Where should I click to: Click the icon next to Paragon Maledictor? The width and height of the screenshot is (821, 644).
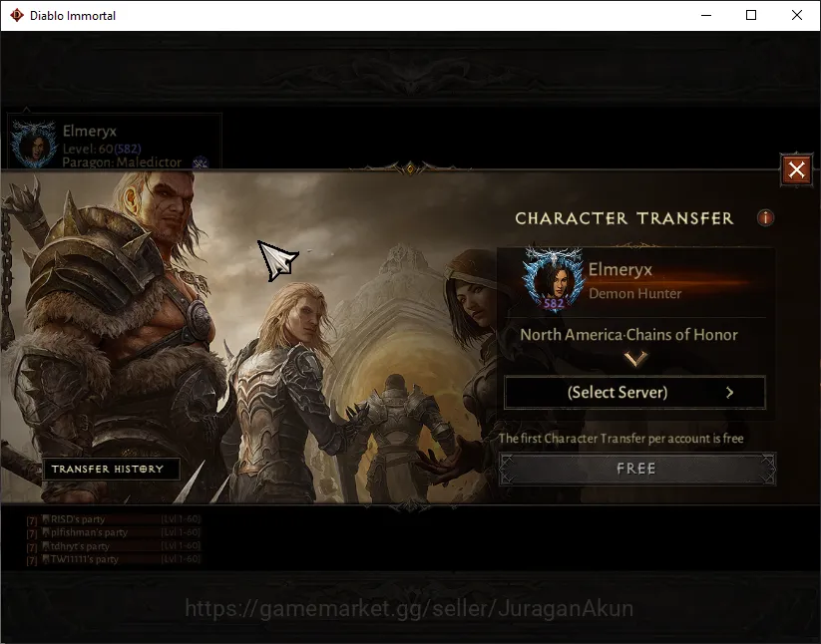(201, 162)
